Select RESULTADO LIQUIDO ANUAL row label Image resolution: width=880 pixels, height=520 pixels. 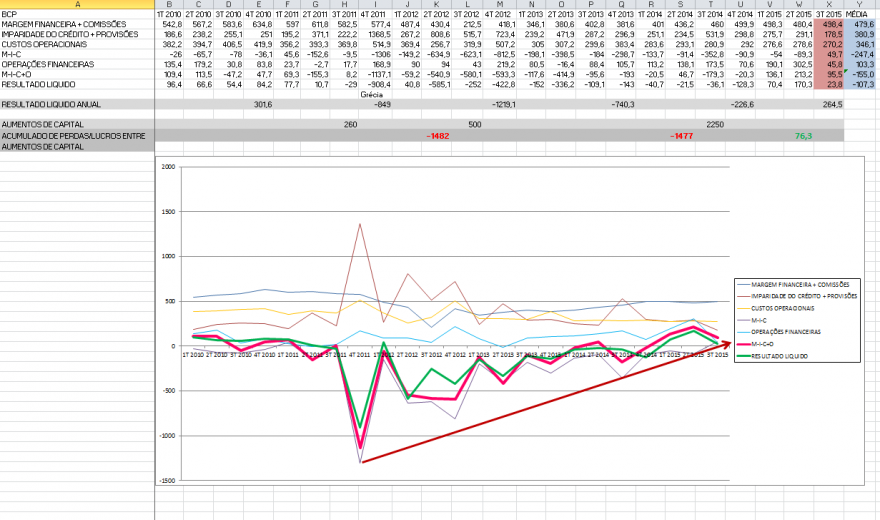tap(51, 104)
